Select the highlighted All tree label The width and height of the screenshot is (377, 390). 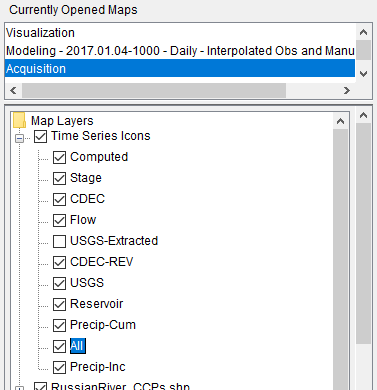78,346
